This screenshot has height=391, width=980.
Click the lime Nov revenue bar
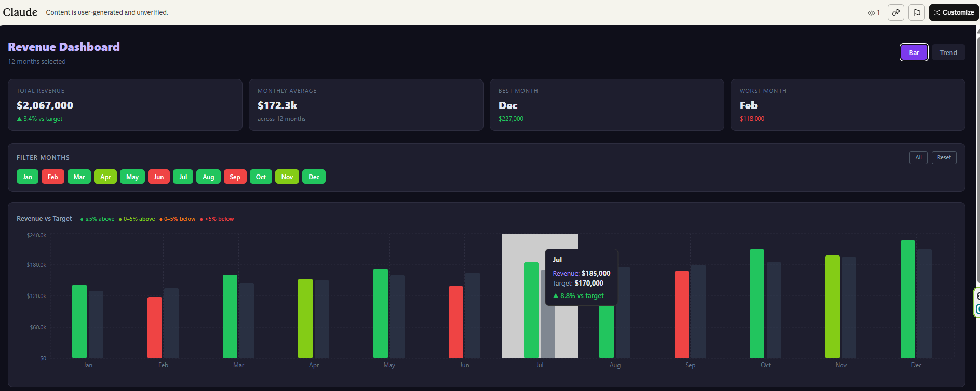point(833,307)
